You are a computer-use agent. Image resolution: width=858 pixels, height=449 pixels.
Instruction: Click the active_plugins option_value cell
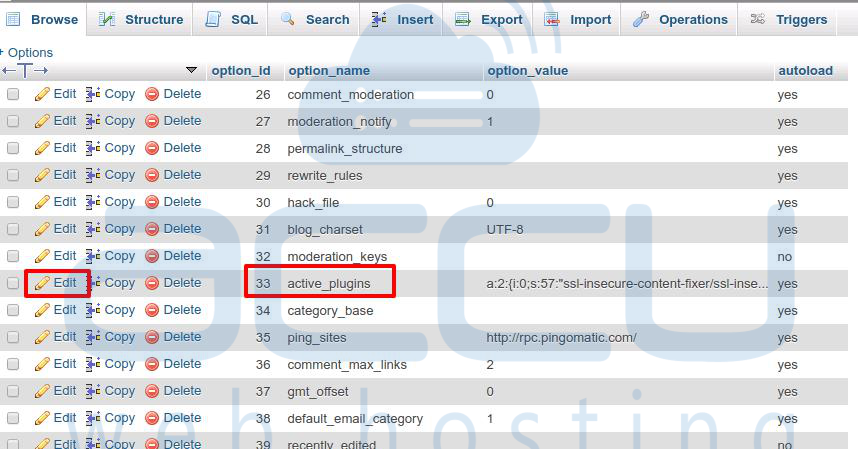point(626,284)
